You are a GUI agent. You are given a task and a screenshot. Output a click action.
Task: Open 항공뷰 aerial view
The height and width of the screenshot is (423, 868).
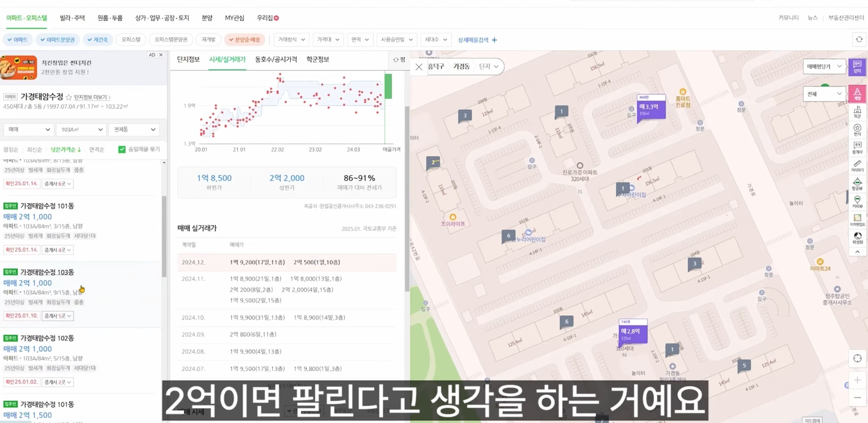point(857,184)
